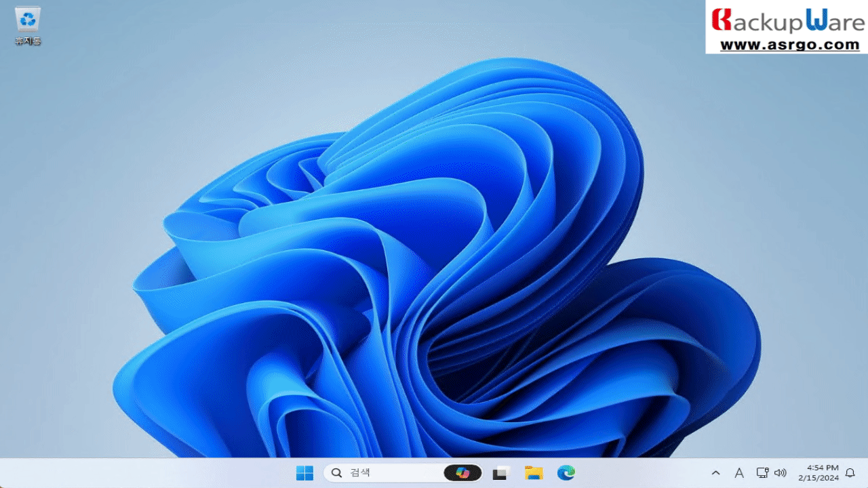Launch File Explorer from the taskbar
The width and height of the screenshot is (868, 488).
tap(534, 473)
